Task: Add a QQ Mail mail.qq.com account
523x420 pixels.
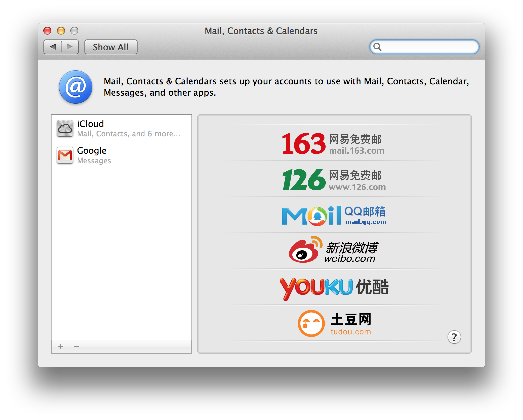Action: coord(334,215)
